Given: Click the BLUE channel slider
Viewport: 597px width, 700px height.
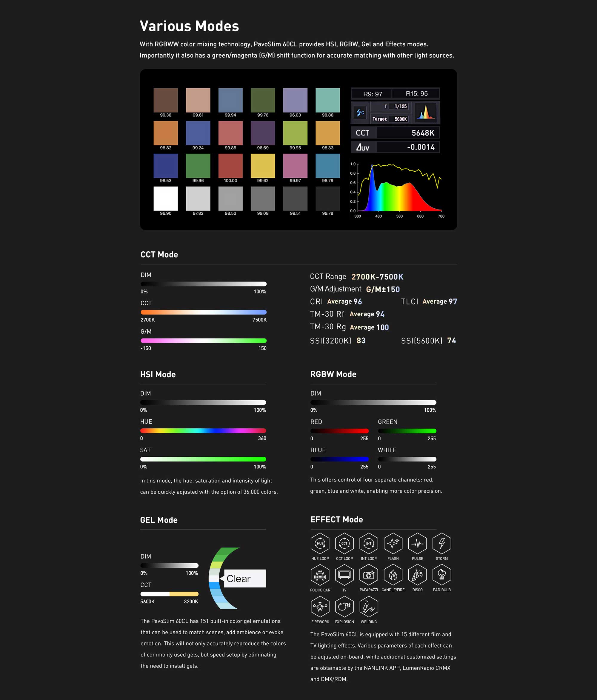Looking at the screenshot, I should [x=340, y=459].
